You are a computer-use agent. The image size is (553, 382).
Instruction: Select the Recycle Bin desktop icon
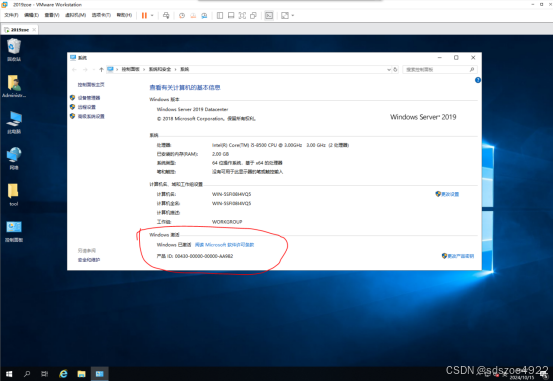point(14,49)
